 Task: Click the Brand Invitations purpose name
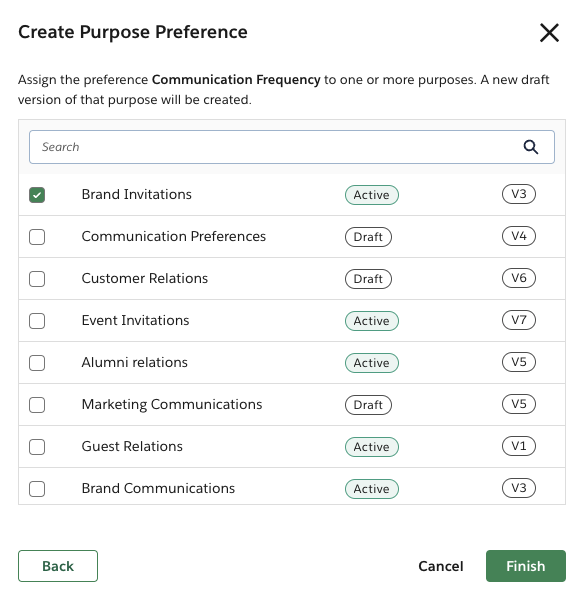click(137, 194)
